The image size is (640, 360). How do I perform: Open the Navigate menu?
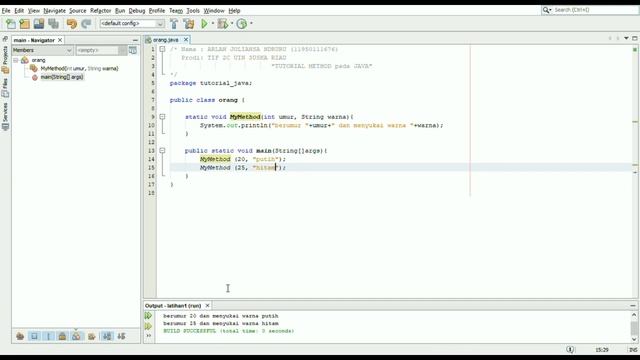point(54,11)
